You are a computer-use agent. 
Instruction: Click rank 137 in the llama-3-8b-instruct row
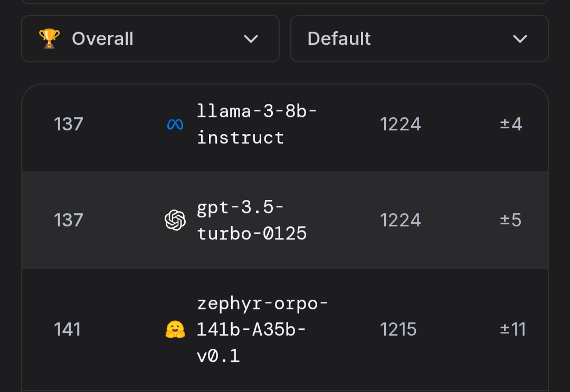(x=69, y=125)
